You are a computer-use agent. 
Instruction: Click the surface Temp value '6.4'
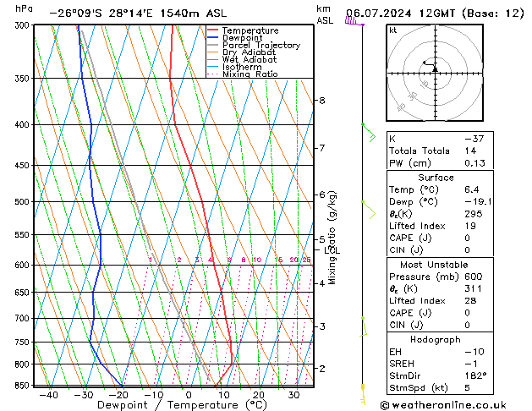tap(472, 189)
